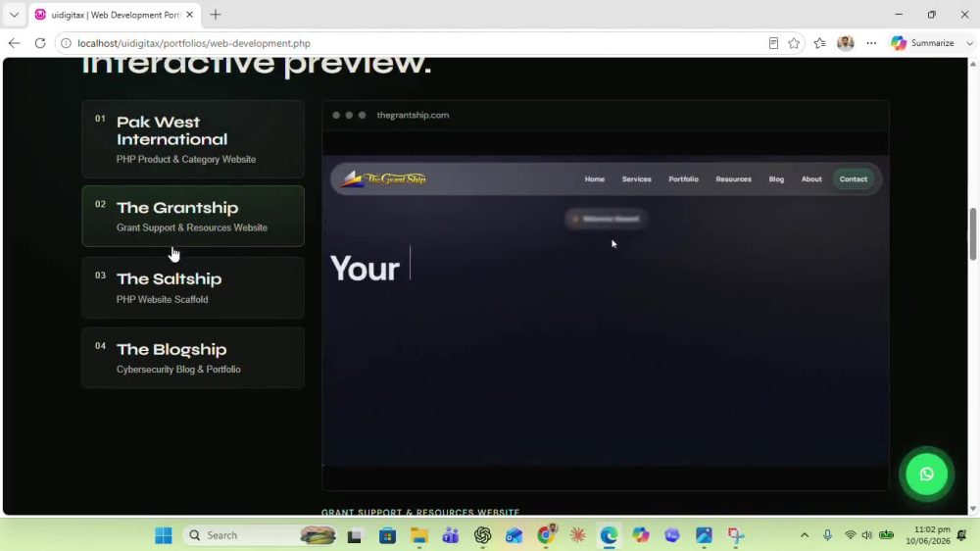Add this page to favorites star
The image size is (980, 551).
(x=794, y=43)
